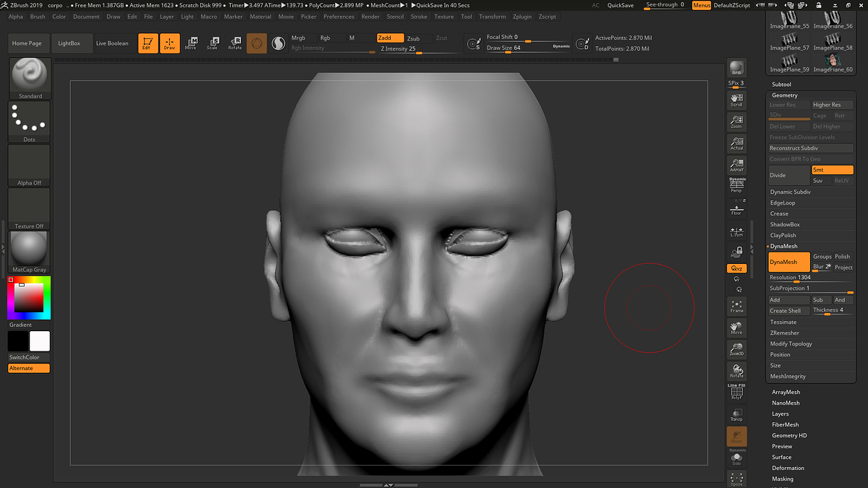
Task: Select the Move gizmo tool in top shelf
Action: [x=191, y=43]
